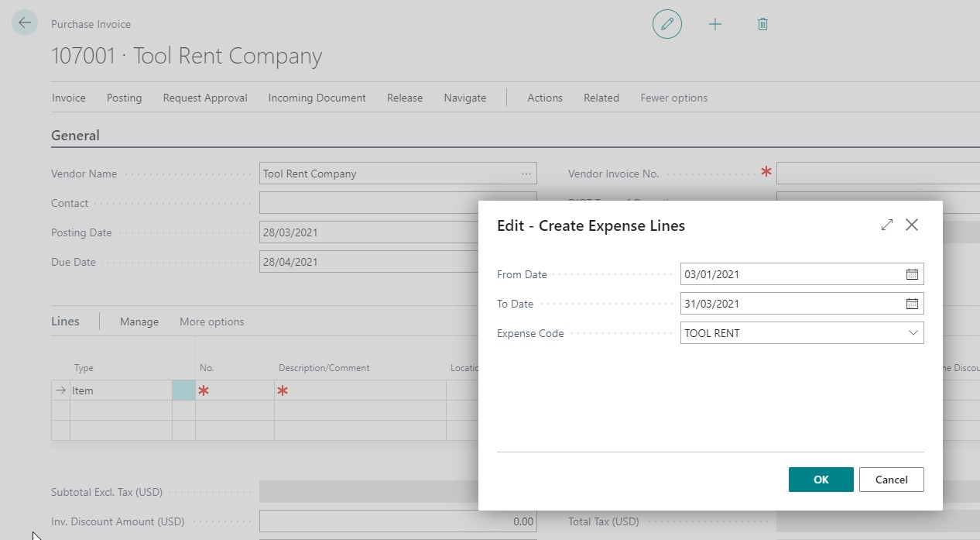Click the OK button
The width and height of the screenshot is (980, 540).
pos(821,480)
